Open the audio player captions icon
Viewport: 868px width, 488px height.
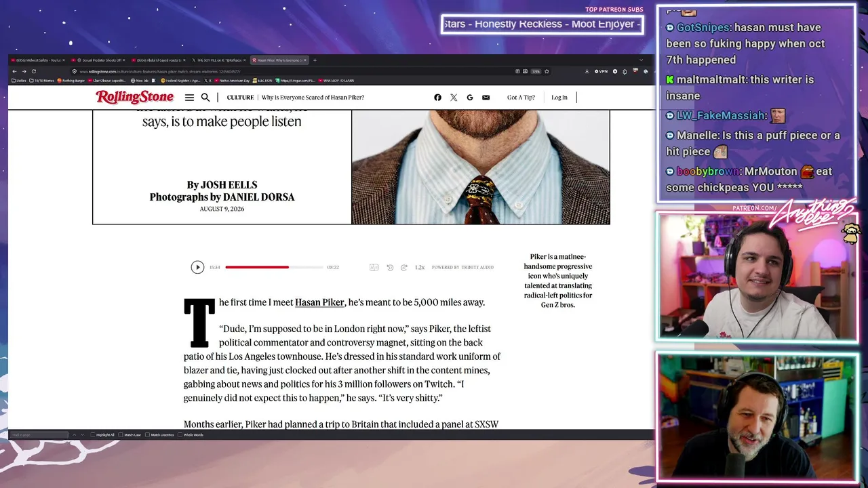pyautogui.click(x=374, y=268)
